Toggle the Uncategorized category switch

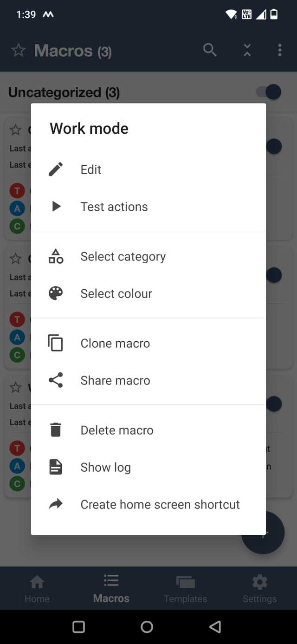[x=270, y=92]
